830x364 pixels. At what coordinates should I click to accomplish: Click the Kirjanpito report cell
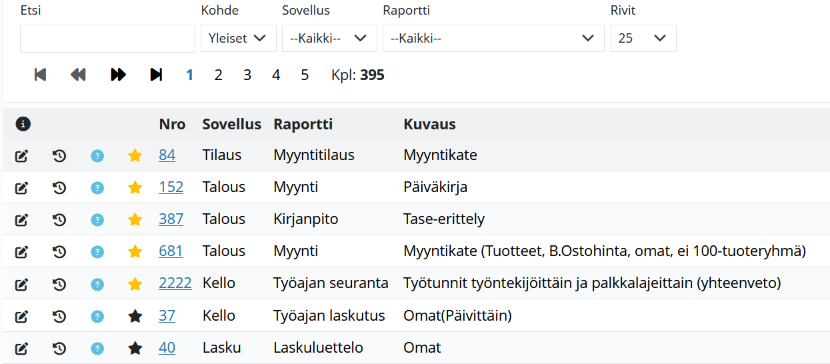305,219
